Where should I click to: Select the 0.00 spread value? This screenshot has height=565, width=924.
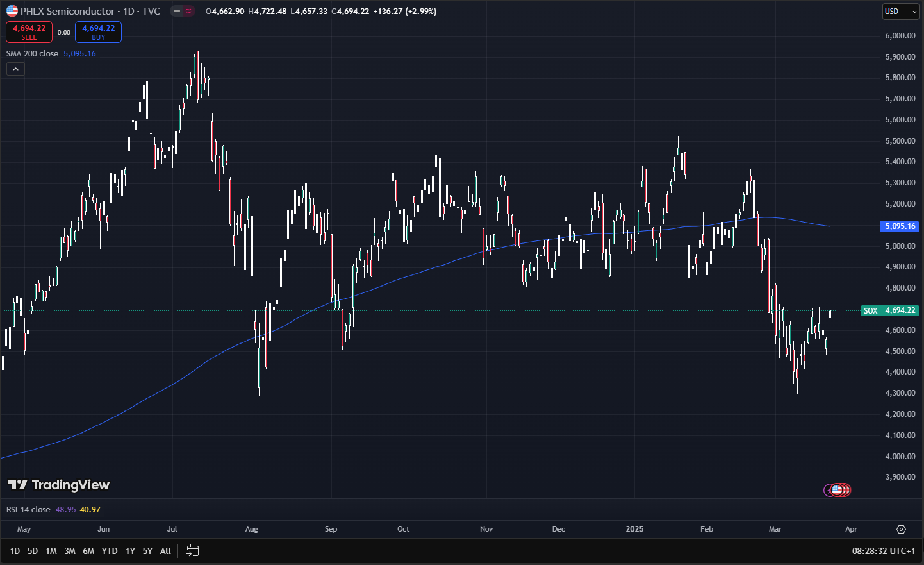[x=64, y=33]
